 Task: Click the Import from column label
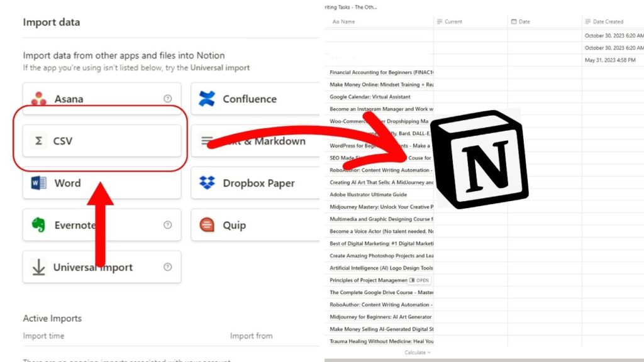tap(251, 336)
